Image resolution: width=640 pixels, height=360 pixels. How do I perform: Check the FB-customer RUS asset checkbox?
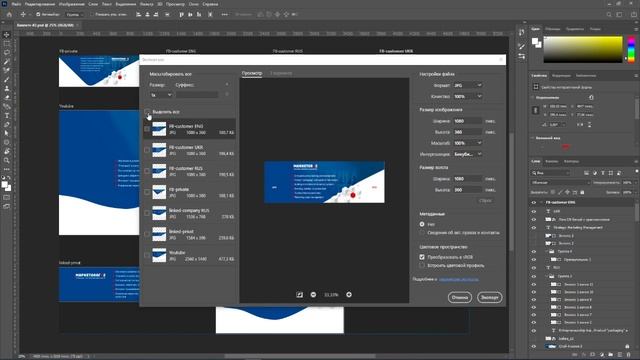[147, 171]
